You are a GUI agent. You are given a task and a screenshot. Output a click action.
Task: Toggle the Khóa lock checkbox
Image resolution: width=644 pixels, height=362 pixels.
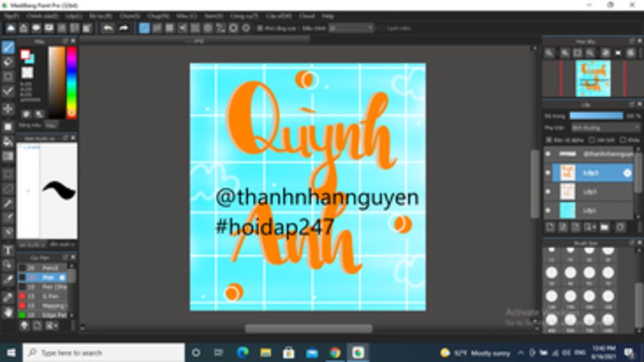pyautogui.click(x=623, y=140)
